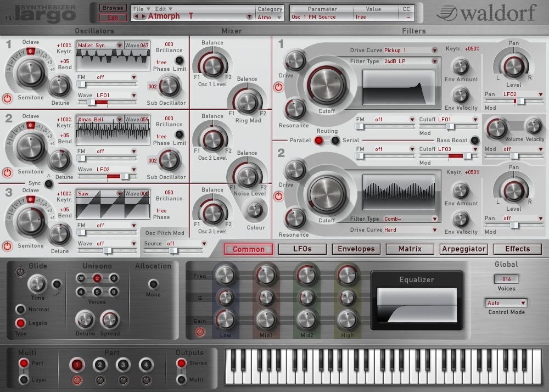Toggle the Equalizer power button
This screenshot has height=392, width=549.
pyautogui.click(x=200, y=332)
